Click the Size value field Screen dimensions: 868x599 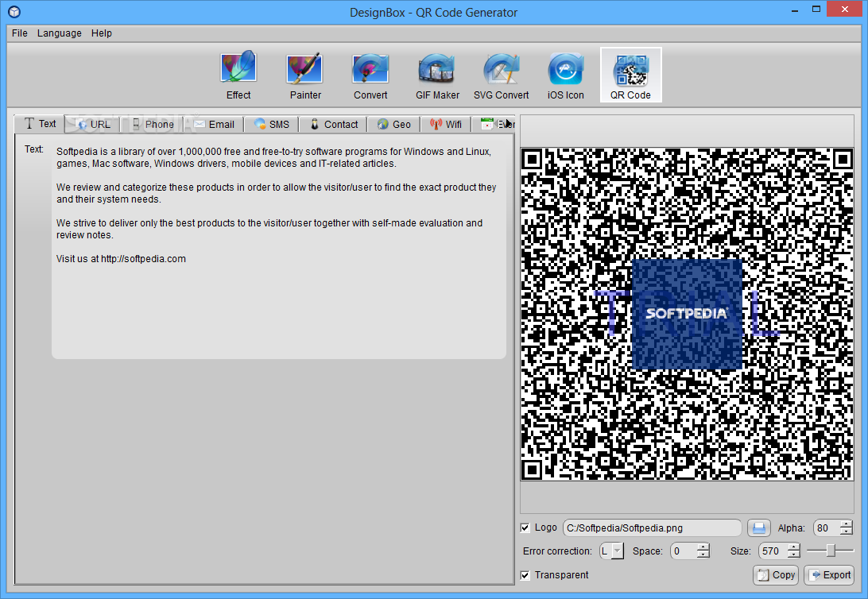click(x=773, y=551)
